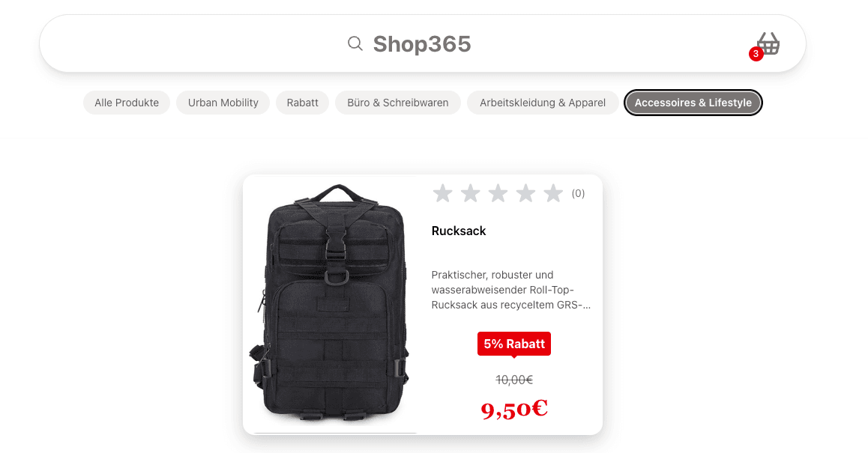Click the Shop365 search field

422,43
